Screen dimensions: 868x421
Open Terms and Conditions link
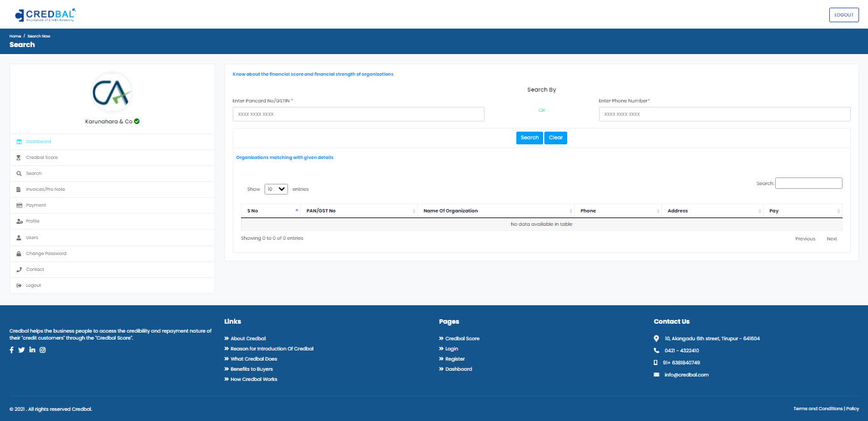pos(818,409)
